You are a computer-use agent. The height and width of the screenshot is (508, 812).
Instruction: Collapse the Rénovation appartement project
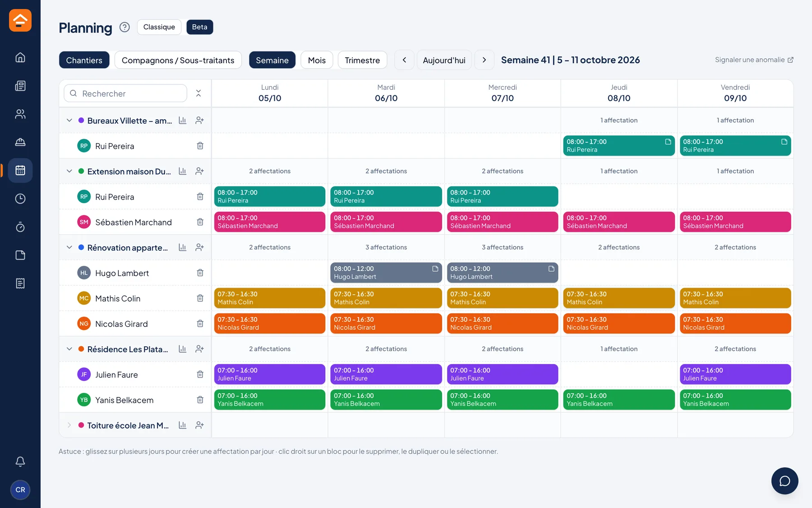(69, 247)
